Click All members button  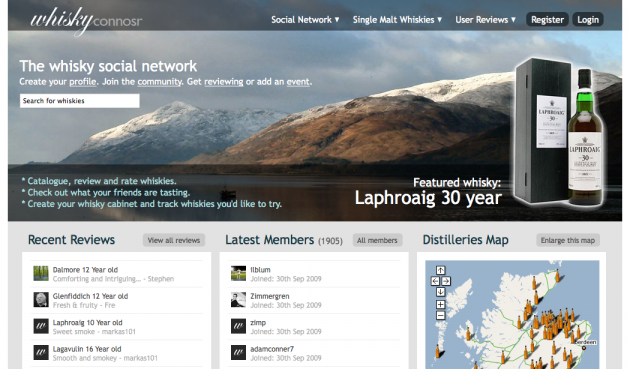click(x=377, y=240)
